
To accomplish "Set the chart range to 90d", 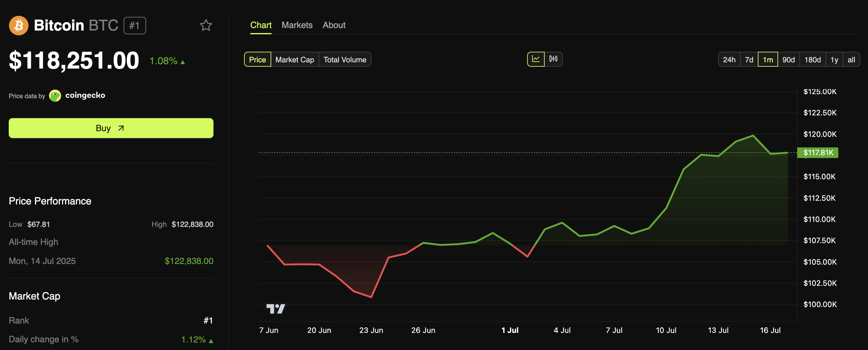I will [788, 60].
